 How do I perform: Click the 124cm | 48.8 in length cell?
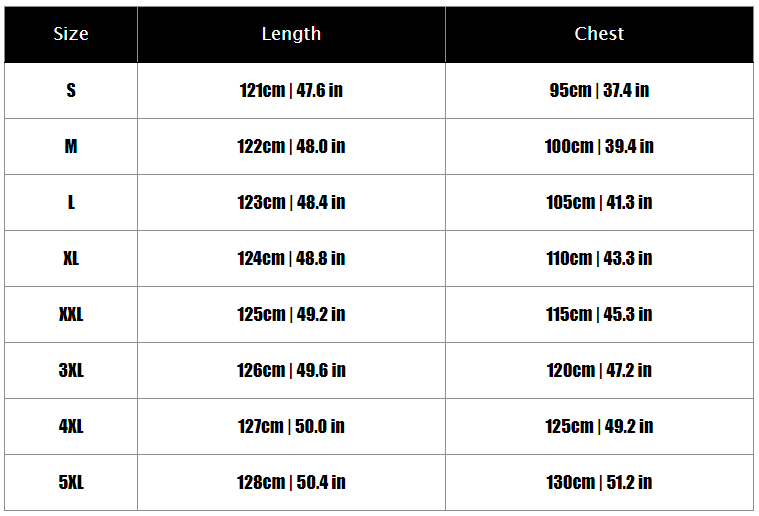(x=291, y=258)
